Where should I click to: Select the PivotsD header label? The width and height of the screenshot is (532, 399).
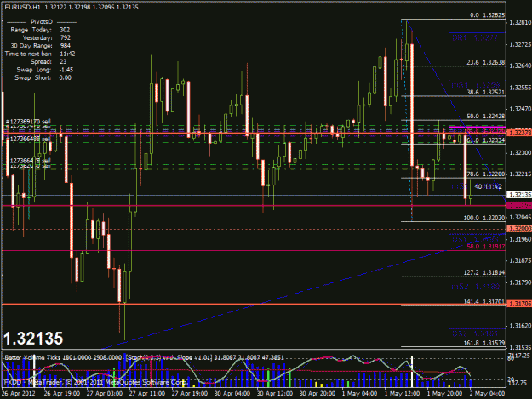42,22
